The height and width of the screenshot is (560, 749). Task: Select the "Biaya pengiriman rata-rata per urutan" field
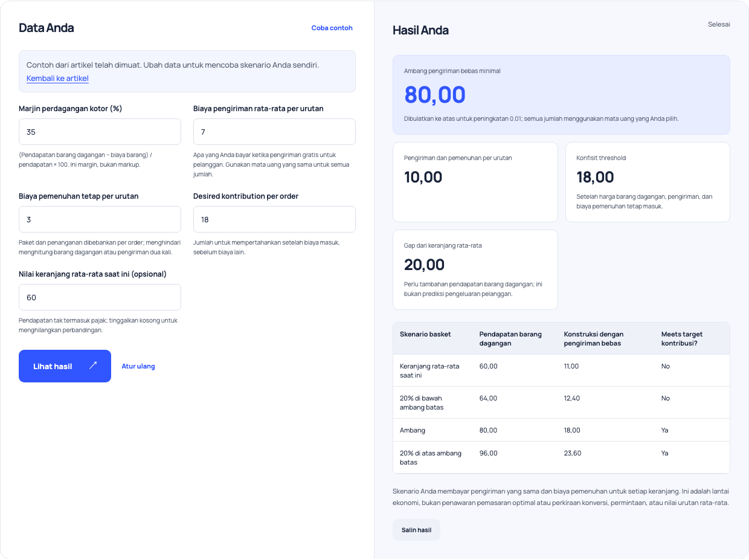click(274, 132)
